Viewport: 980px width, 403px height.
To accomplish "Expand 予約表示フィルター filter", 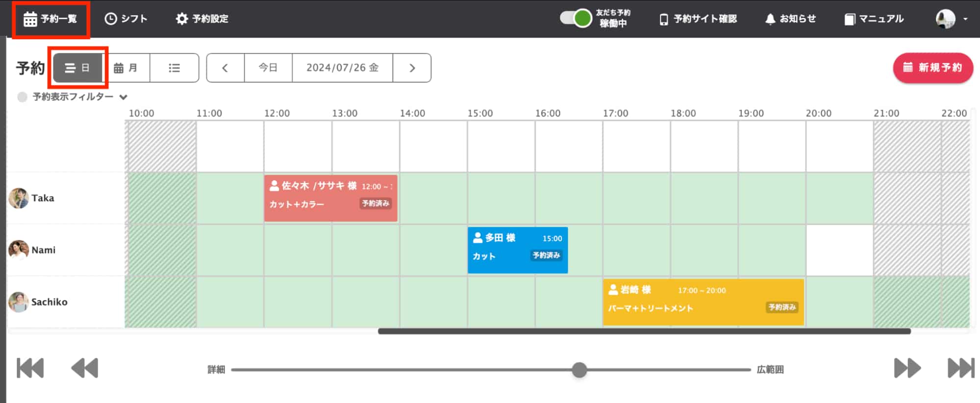I will coord(80,96).
